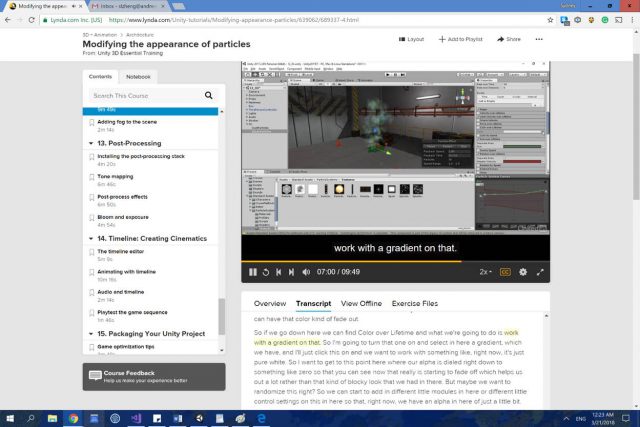Select the Transcript tab
This screenshot has width=640, height=427.
(x=313, y=303)
